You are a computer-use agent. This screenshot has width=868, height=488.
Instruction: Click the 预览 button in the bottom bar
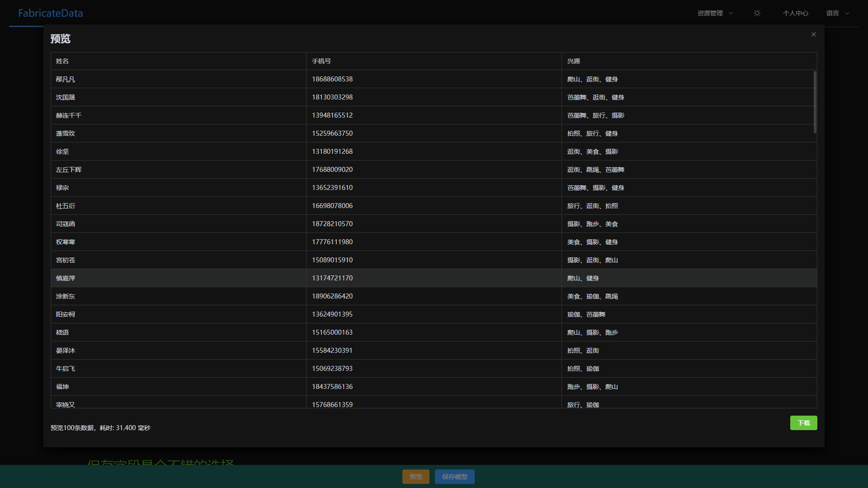pos(416,477)
